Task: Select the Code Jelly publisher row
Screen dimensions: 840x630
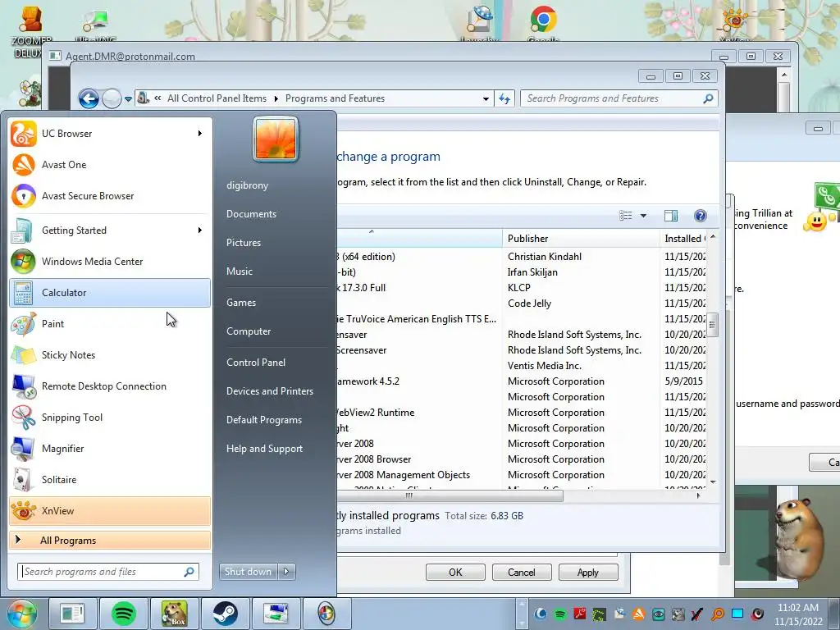Action: (x=522, y=304)
